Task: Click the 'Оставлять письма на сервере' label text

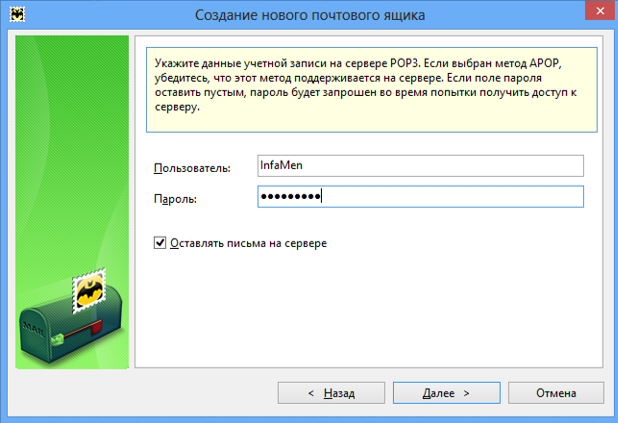Action: coord(248,243)
